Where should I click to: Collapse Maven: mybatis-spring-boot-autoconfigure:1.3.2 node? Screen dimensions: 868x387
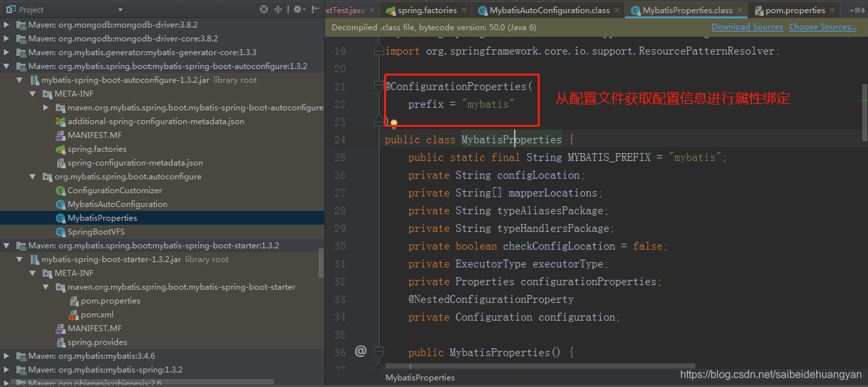[7, 66]
